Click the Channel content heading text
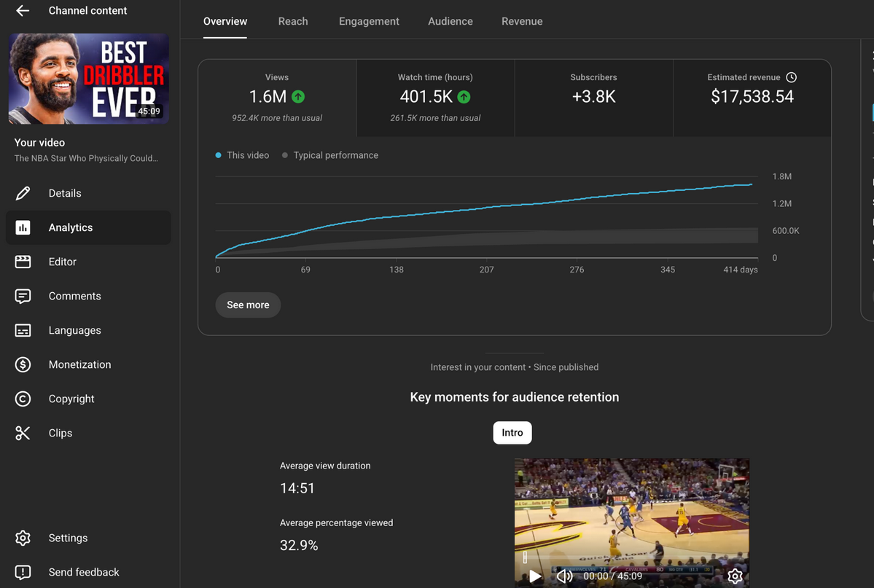 [87, 11]
